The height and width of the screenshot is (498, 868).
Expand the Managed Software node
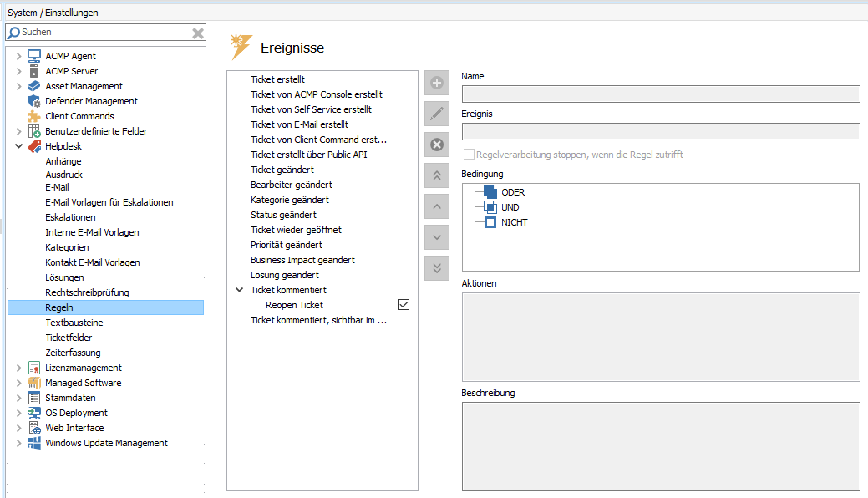click(19, 383)
